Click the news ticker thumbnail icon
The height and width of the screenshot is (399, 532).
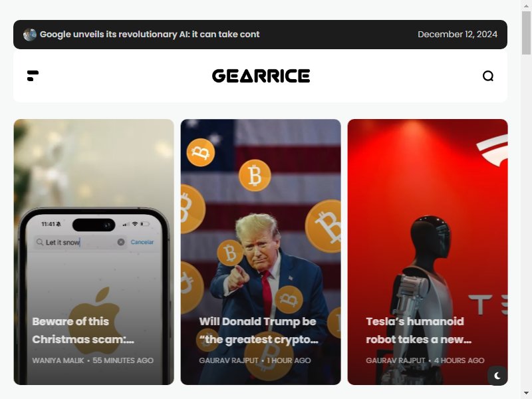30,35
